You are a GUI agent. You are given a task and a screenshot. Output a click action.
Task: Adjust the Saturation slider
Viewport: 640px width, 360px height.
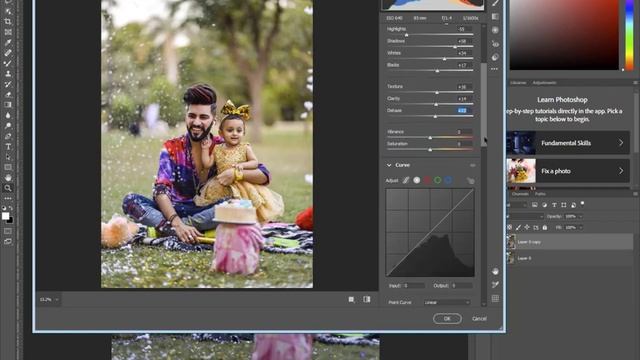pyautogui.click(x=430, y=149)
